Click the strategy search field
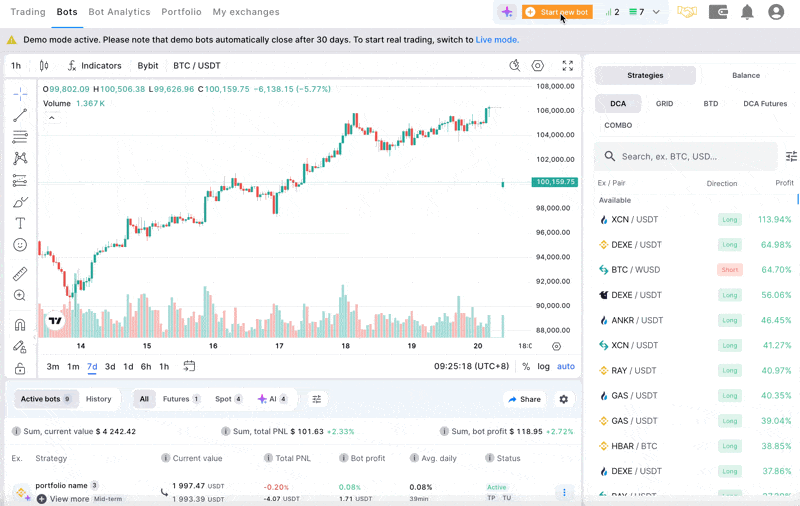This screenshot has height=506, width=800. click(x=690, y=157)
